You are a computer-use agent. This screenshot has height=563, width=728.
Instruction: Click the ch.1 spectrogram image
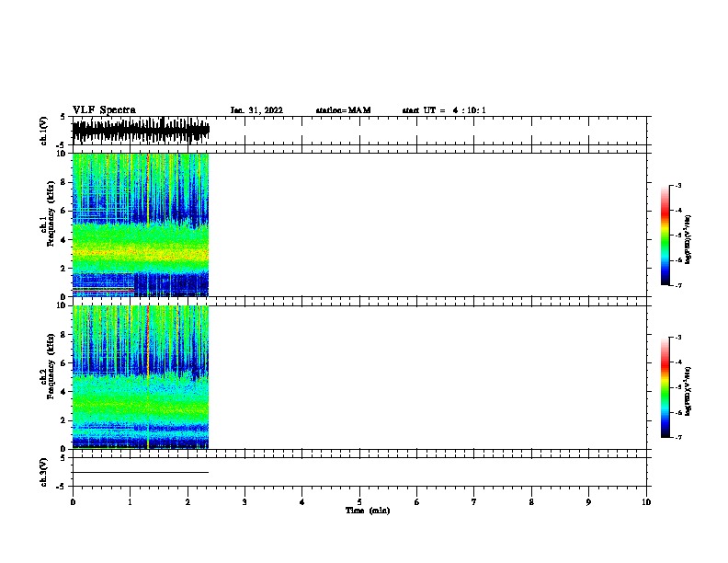[x=141, y=224]
